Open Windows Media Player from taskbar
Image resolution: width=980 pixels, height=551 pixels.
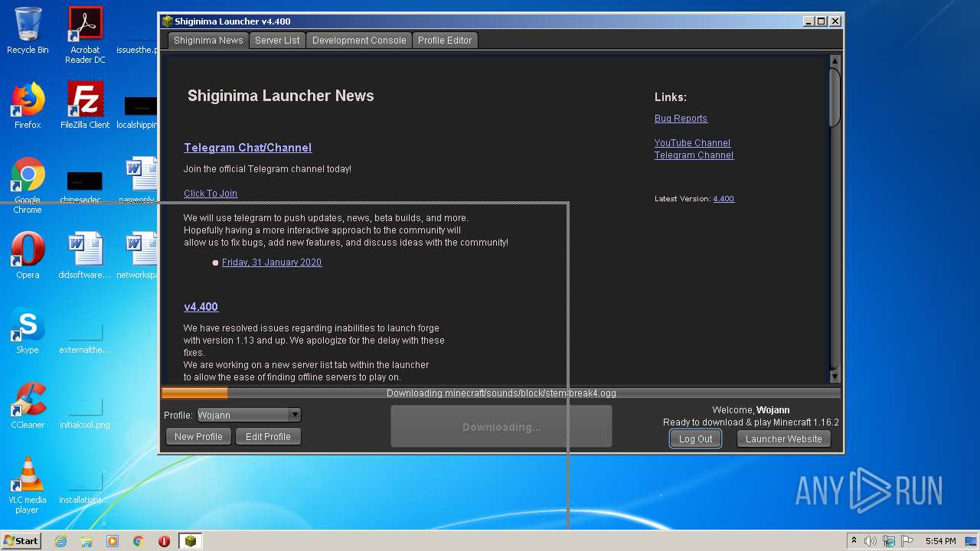point(113,541)
